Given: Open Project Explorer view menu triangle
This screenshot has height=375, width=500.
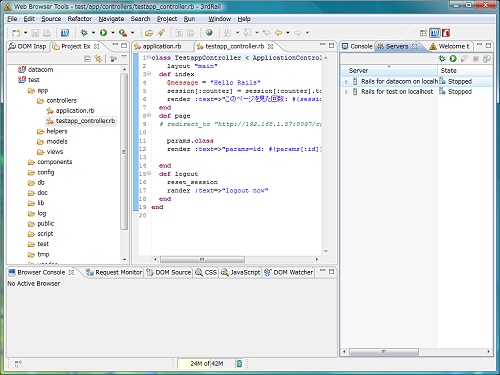Looking at the screenshot, I should [124, 57].
